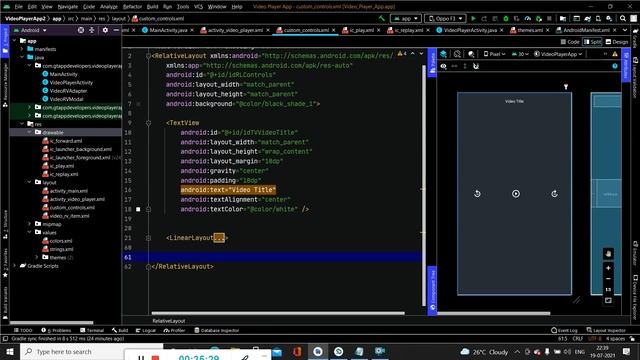Viewport: 640px width, 360px height.
Task: Stop the running app button
Action: click(549, 18)
